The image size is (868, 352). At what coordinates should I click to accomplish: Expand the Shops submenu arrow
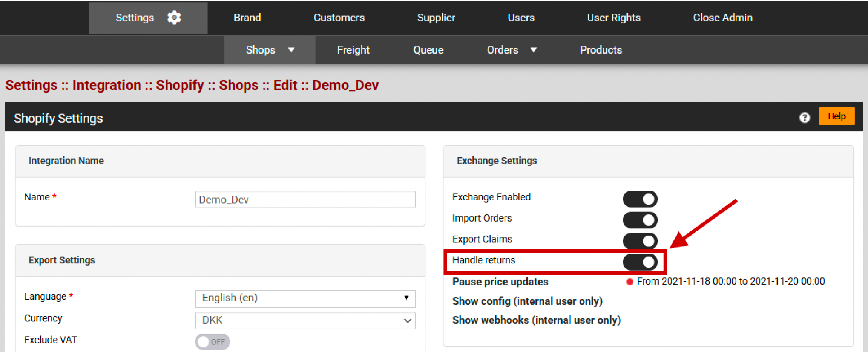(x=291, y=50)
